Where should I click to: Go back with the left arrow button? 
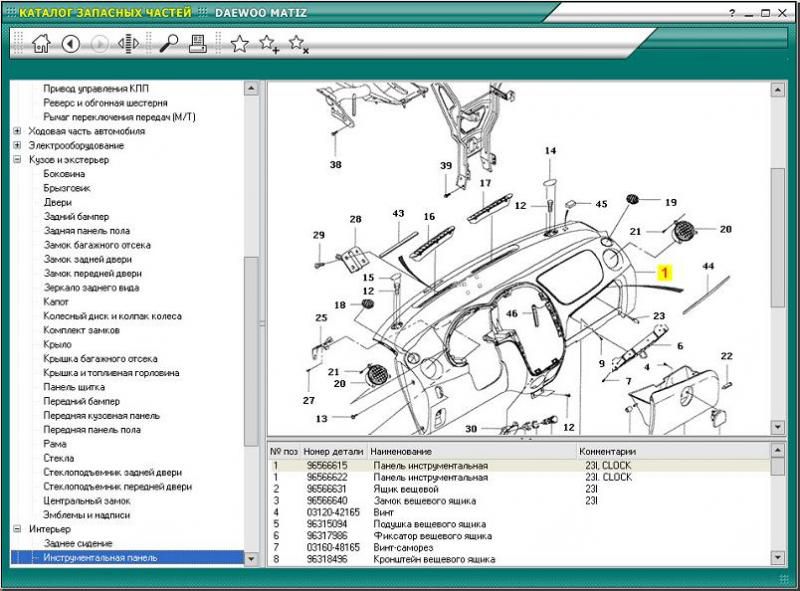click(x=70, y=43)
